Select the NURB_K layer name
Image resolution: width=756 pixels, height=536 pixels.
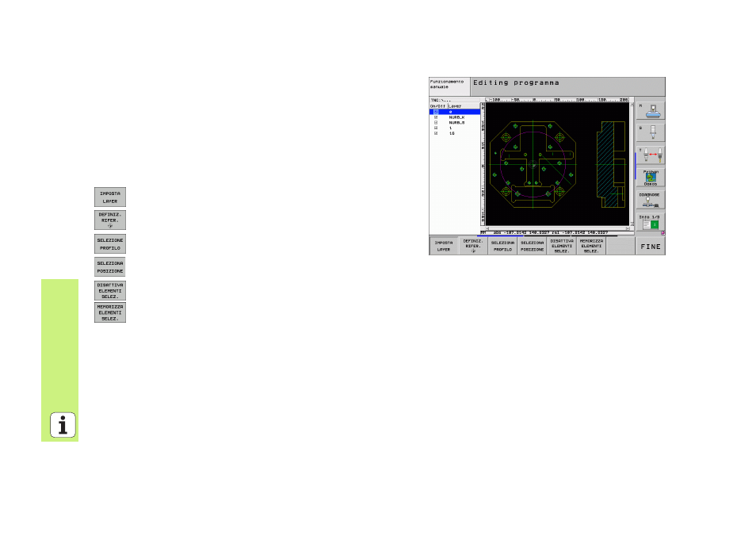[x=456, y=117]
